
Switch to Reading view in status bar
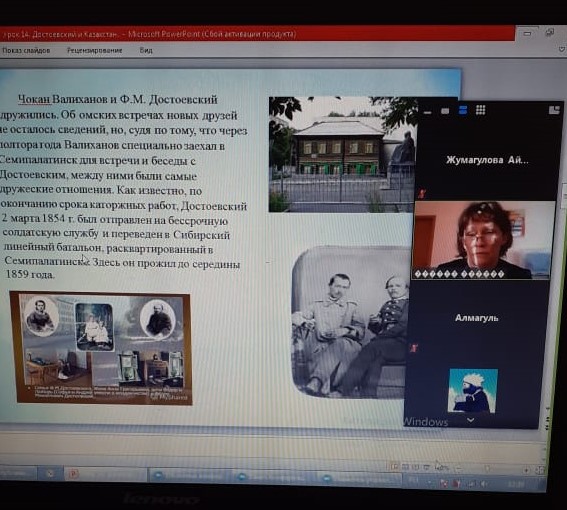[416, 467]
